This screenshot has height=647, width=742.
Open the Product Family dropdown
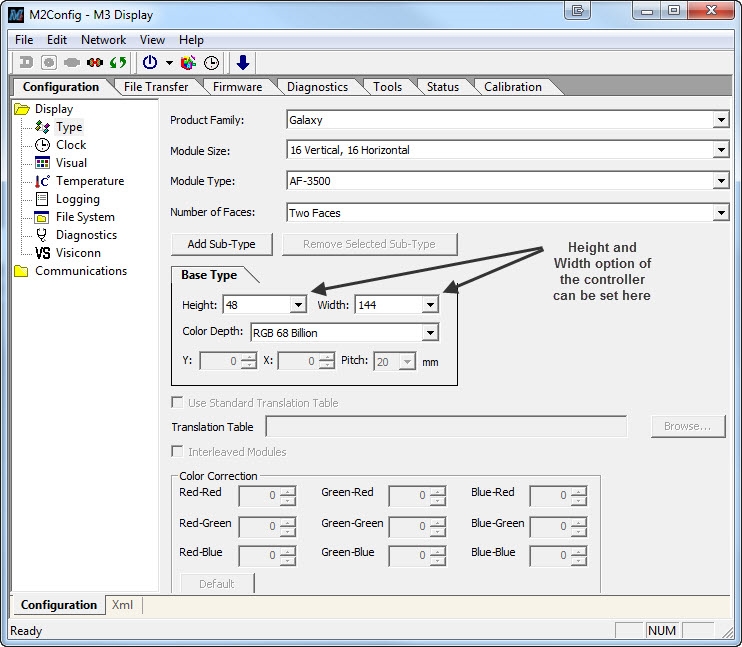coord(721,120)
